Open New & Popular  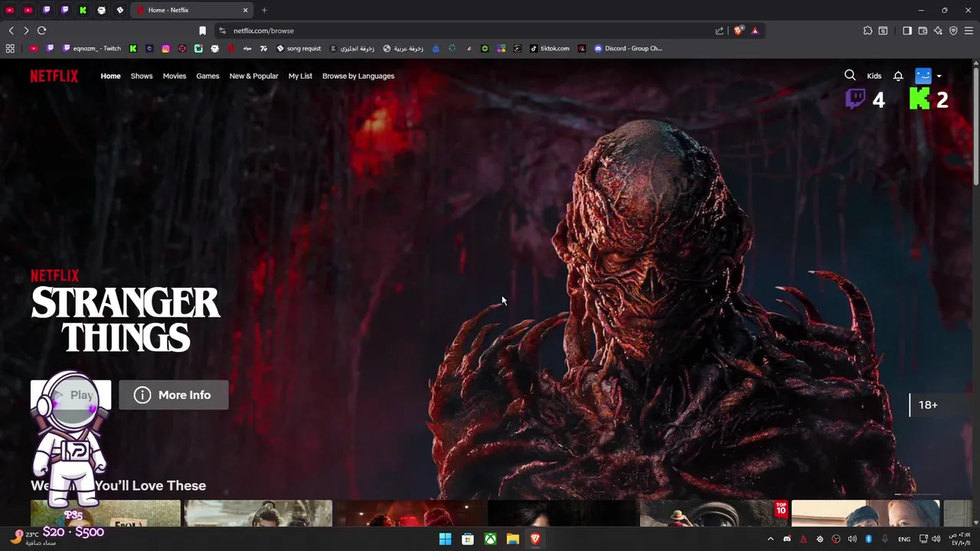(x=253, y=76)
